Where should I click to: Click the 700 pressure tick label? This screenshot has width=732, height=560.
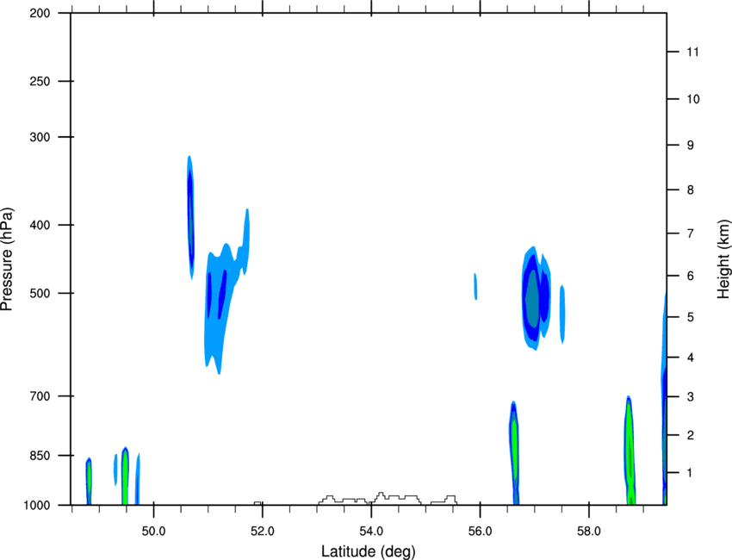click(x=40, y=396)
